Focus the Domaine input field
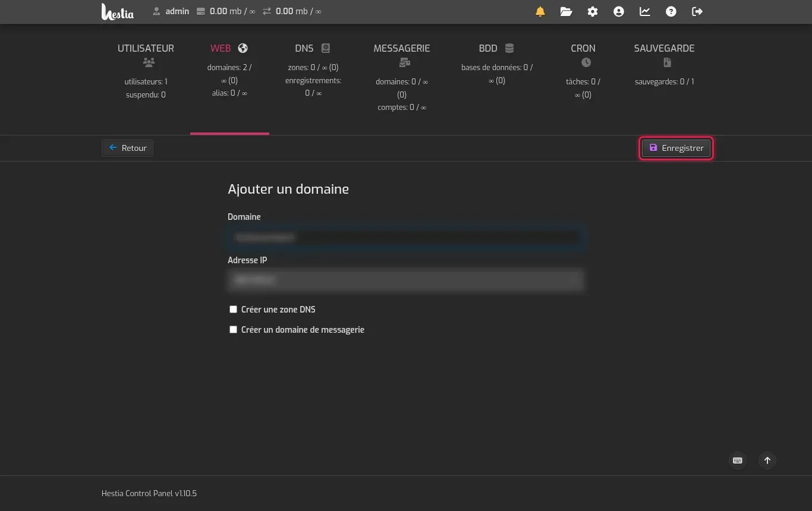Screen dimensions: 812x511 point(405,237)
